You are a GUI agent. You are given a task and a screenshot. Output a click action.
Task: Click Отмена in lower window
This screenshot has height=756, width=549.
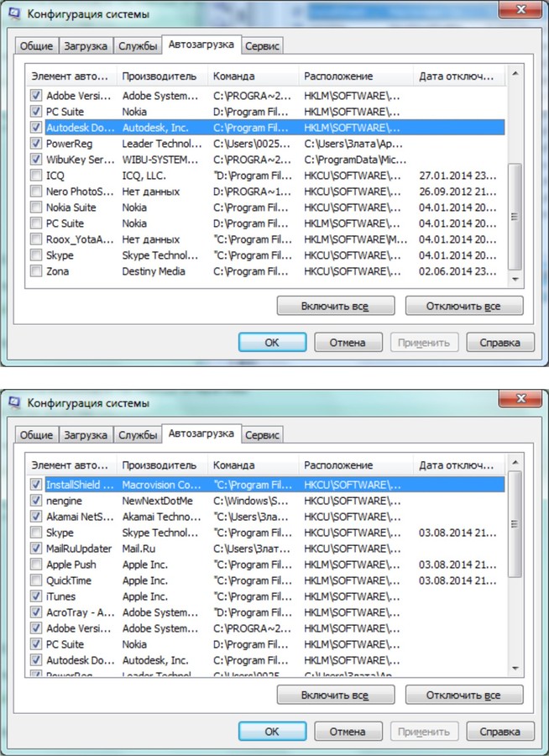348,732
